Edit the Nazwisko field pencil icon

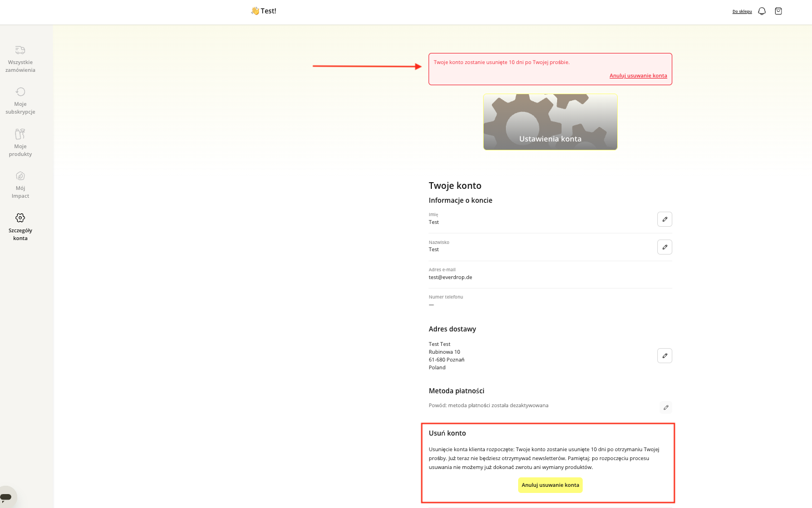pyautogui.click(x=665, y=247)
